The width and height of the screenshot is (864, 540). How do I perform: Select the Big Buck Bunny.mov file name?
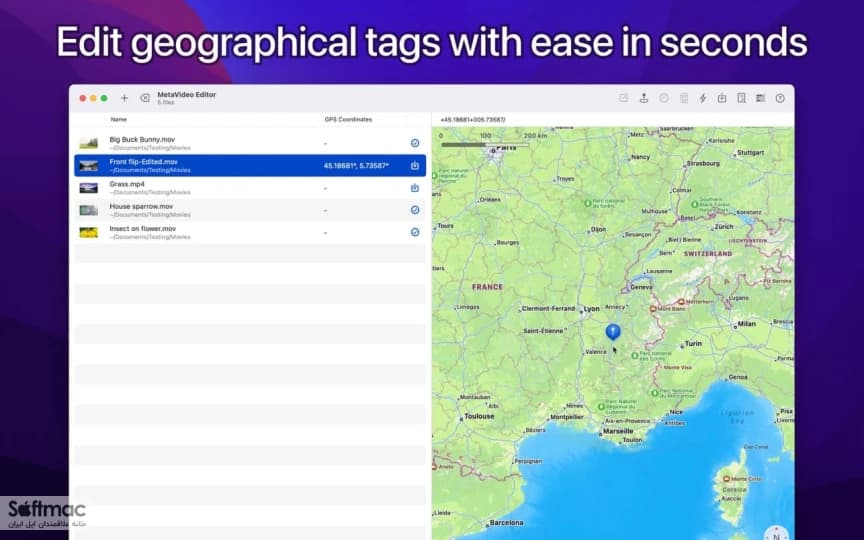[x=142, y=139]
